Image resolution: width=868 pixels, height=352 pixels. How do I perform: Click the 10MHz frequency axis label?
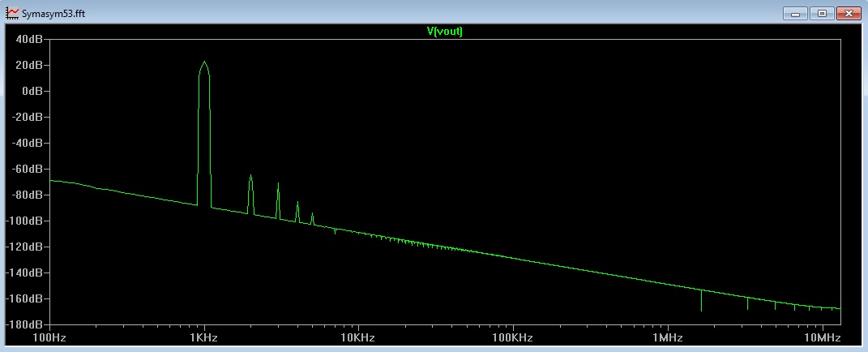822,337
